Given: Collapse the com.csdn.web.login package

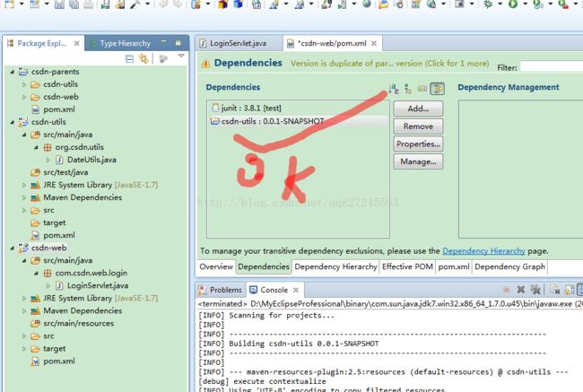Looking at the screenshot, I should [x=36, y=273].
